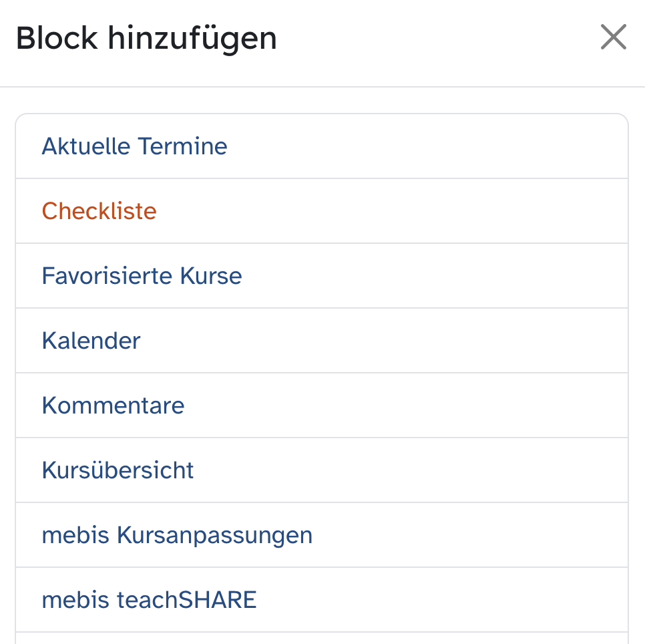The width and height of the screenshot is (645, 644).
Task: Select the Kursanpassungen entry from mebis
Action: 177,535
